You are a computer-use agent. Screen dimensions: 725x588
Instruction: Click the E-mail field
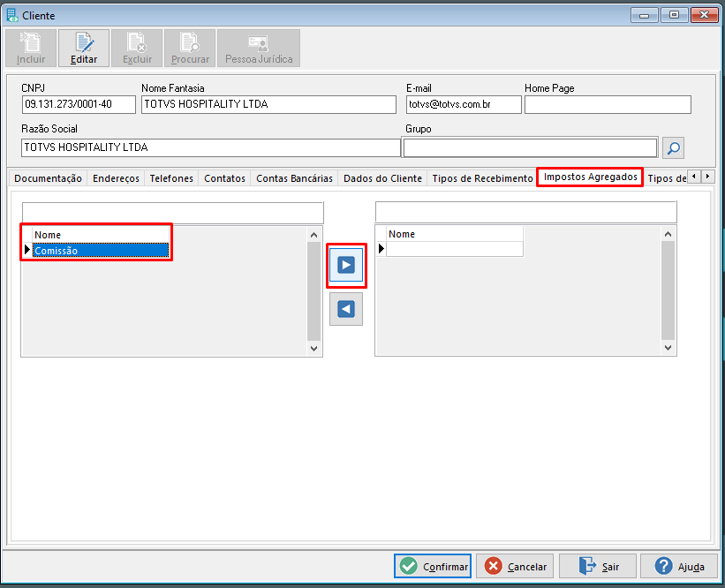pyautogui.click(x=464, y=104)
